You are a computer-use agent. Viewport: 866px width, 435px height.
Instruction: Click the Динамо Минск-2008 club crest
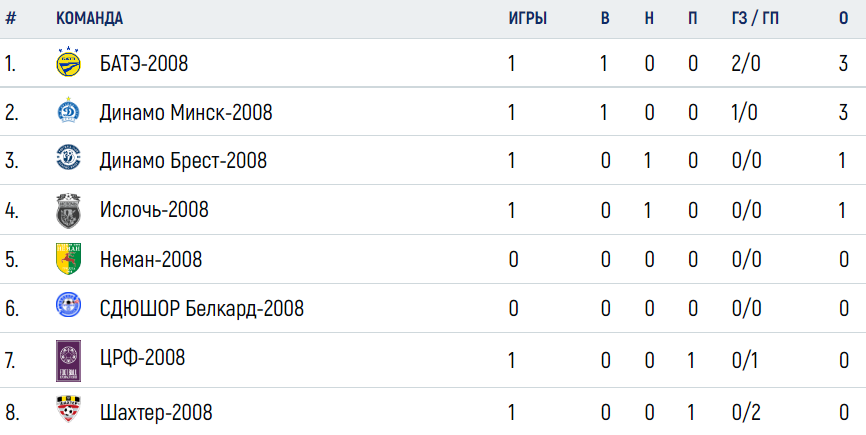[68, 110]
